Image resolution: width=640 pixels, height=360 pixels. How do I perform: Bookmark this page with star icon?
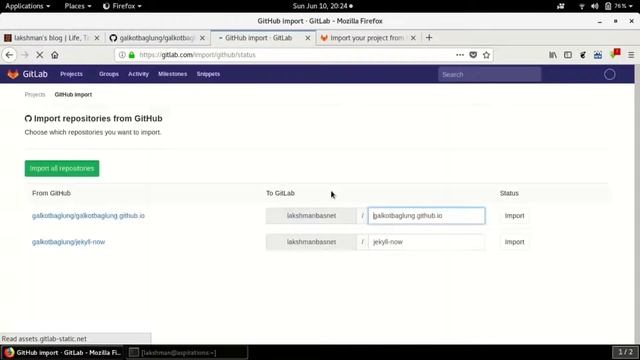[486, 55]
